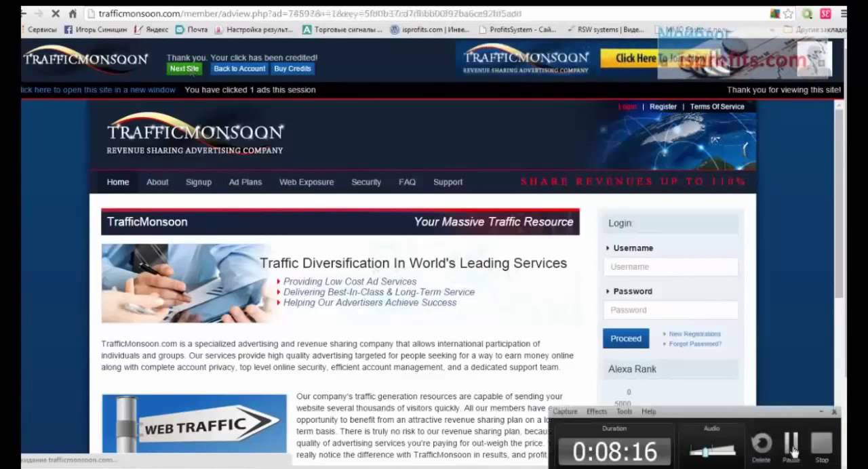Open the Яндекс bookmark

click(x=151, y=30)
